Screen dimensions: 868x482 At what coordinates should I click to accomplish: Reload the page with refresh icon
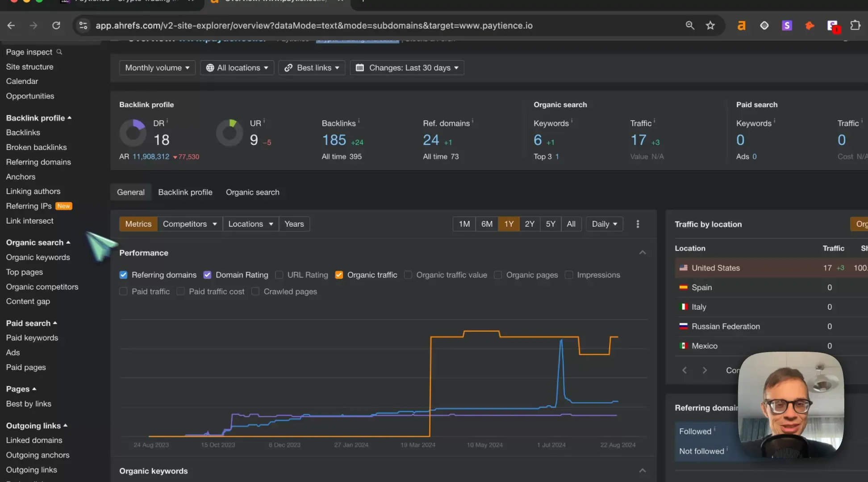[56, 25]
